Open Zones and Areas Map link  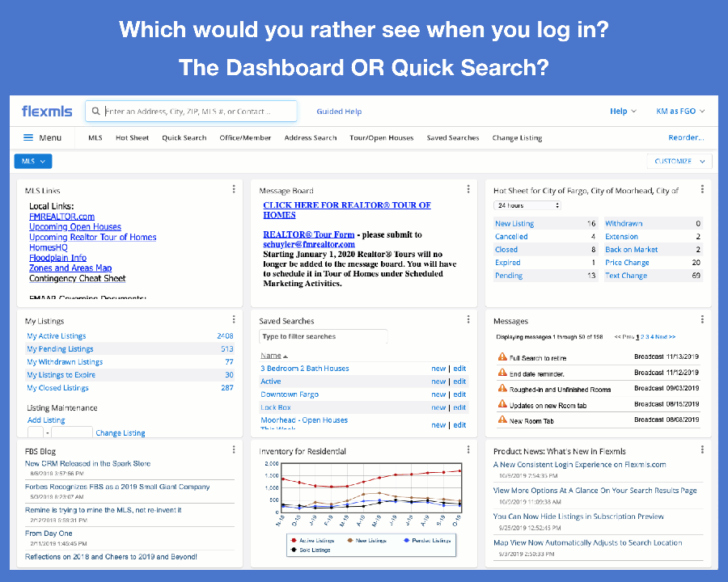click(x=70, y=268)
